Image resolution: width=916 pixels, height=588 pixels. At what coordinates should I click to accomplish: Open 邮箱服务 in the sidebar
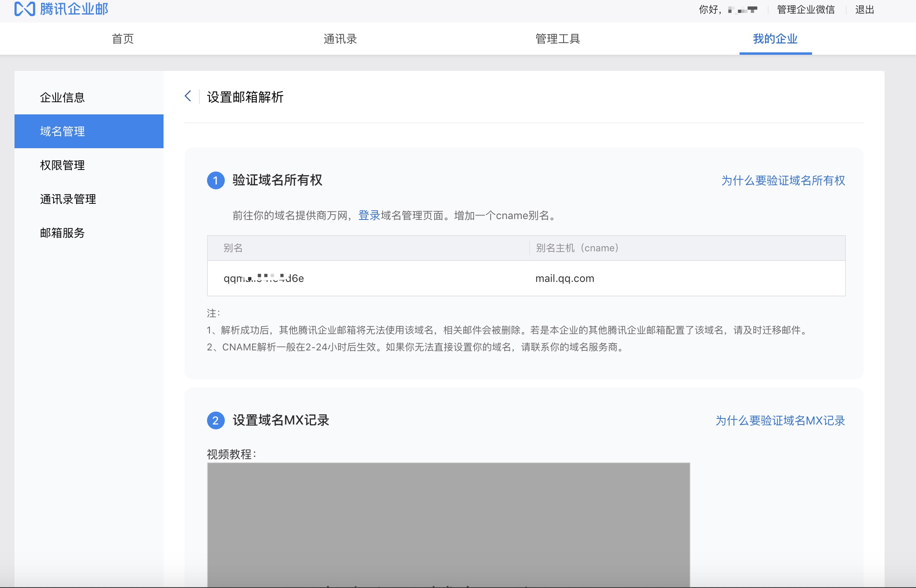coord(62,233)
